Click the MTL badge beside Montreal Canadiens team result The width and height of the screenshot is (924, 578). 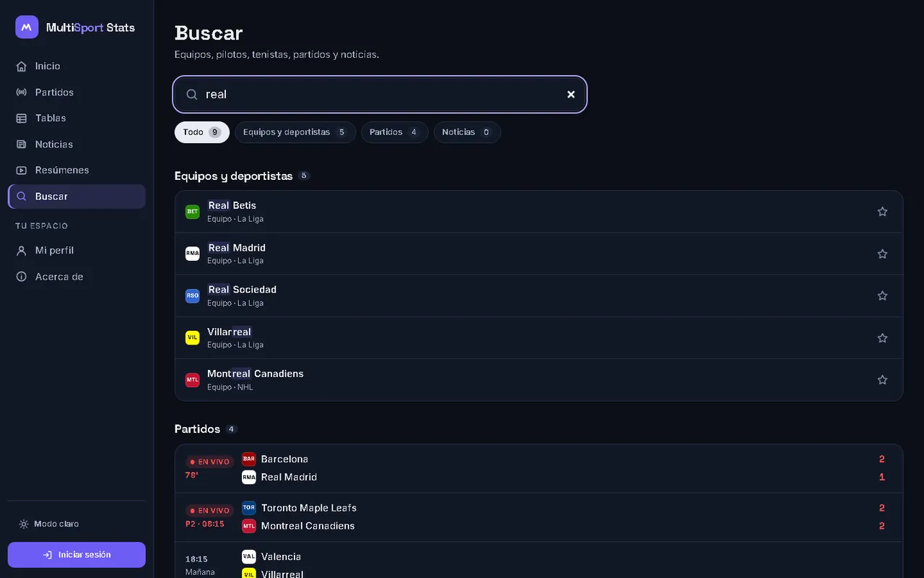point(193,380)
